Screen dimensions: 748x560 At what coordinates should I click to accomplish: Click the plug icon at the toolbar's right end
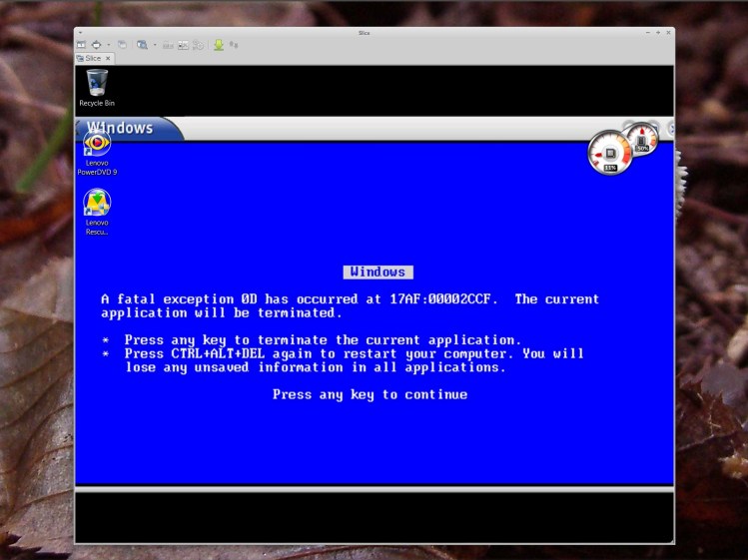[234, 45]
